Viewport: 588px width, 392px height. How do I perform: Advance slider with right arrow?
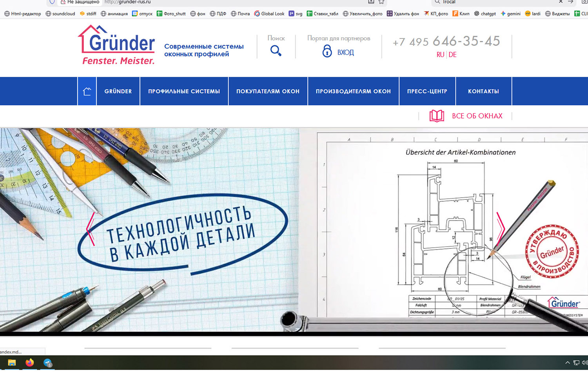pos(501,229)
